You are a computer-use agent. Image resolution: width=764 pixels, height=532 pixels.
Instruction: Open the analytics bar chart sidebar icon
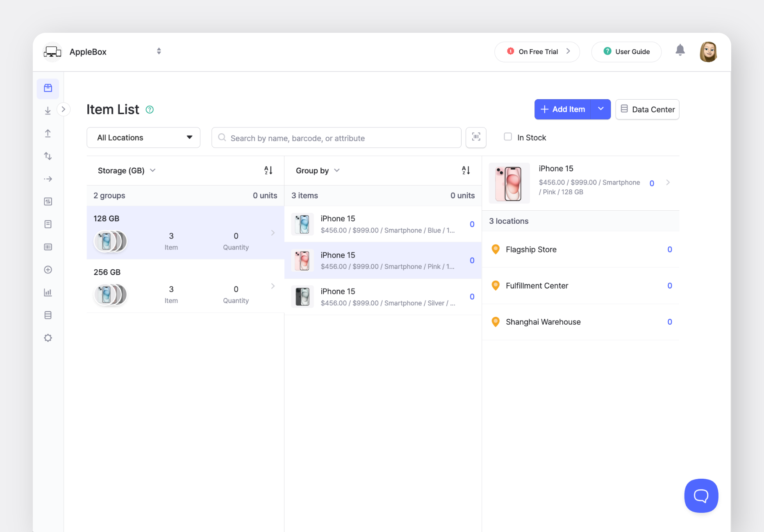pos(48,292)
